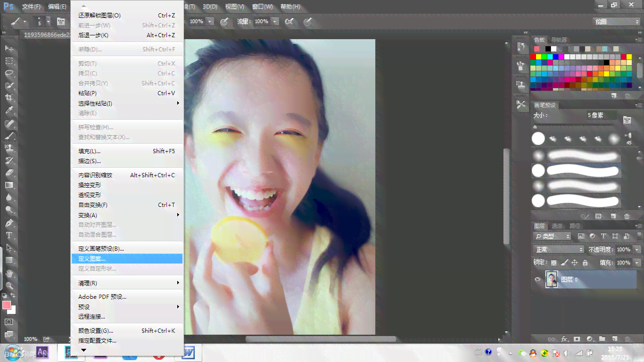
Task: Select the Gradient tool
Action: [9, 185]
